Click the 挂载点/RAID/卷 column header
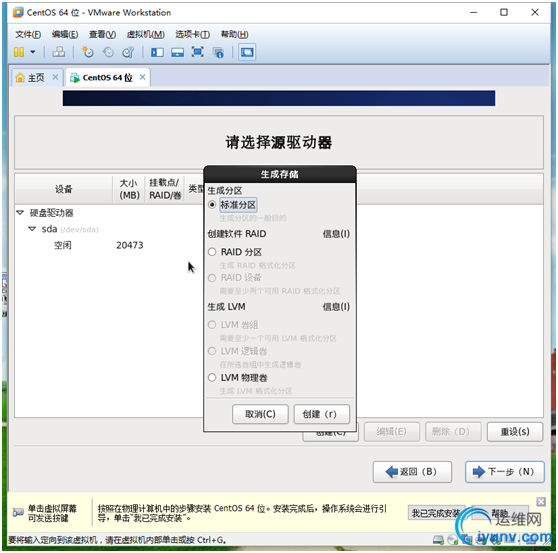This screenshot has height=553, width=558. (165, 189)
